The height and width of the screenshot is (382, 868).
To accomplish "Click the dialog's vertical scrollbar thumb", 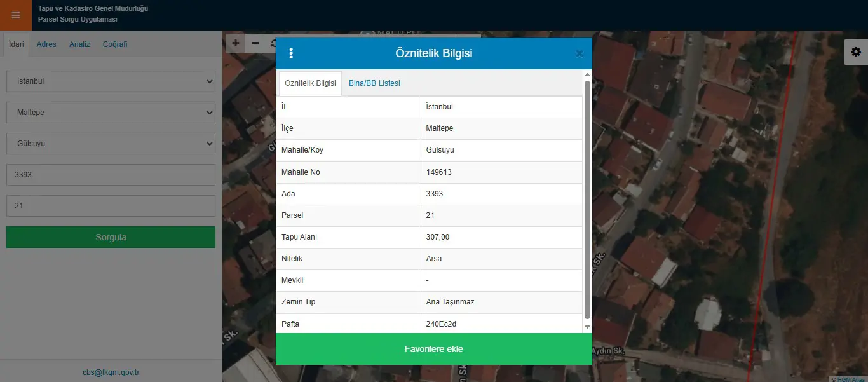I will [x=587, y=200].
